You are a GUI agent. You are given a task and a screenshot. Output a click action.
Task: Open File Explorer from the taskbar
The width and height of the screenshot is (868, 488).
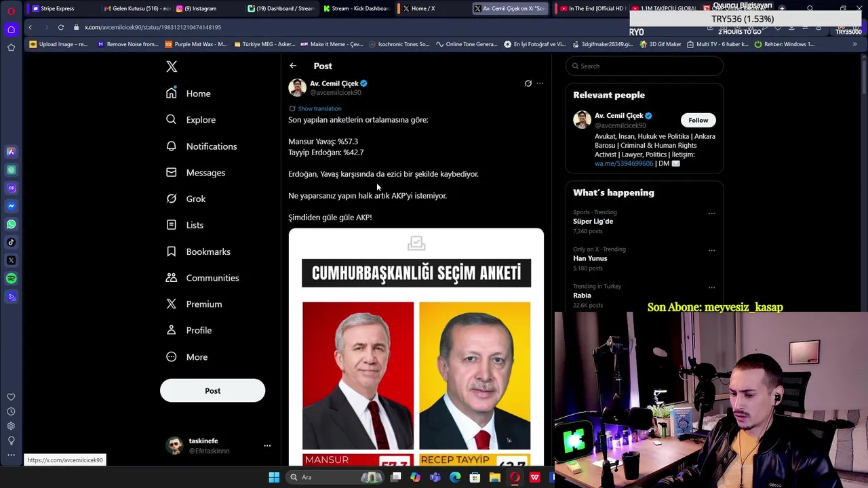495,477
